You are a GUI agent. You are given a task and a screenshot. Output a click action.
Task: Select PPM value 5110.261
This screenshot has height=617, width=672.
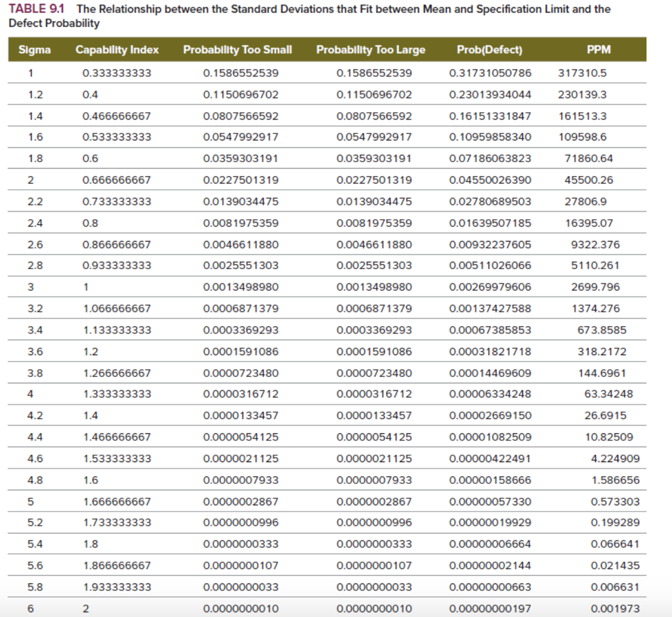[595, 266]
